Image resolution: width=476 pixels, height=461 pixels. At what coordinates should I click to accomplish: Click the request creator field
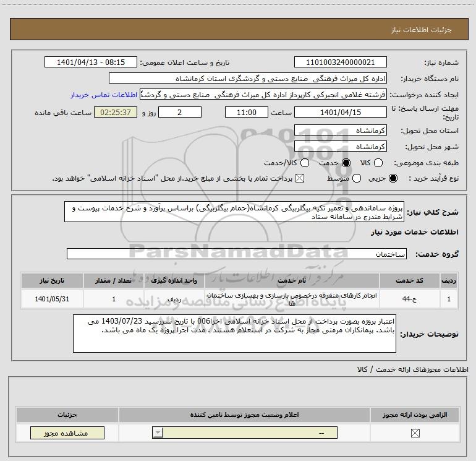tap(263, 95)
